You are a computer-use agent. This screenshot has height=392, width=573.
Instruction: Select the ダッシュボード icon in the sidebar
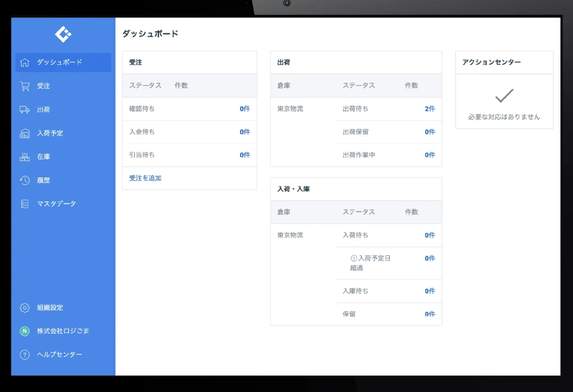click(x=24, y=62)
